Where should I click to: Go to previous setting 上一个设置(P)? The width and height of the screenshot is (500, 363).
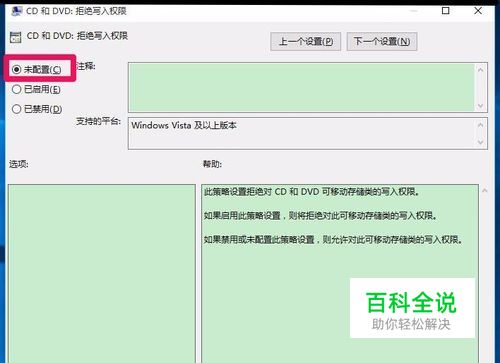[305, 41]
